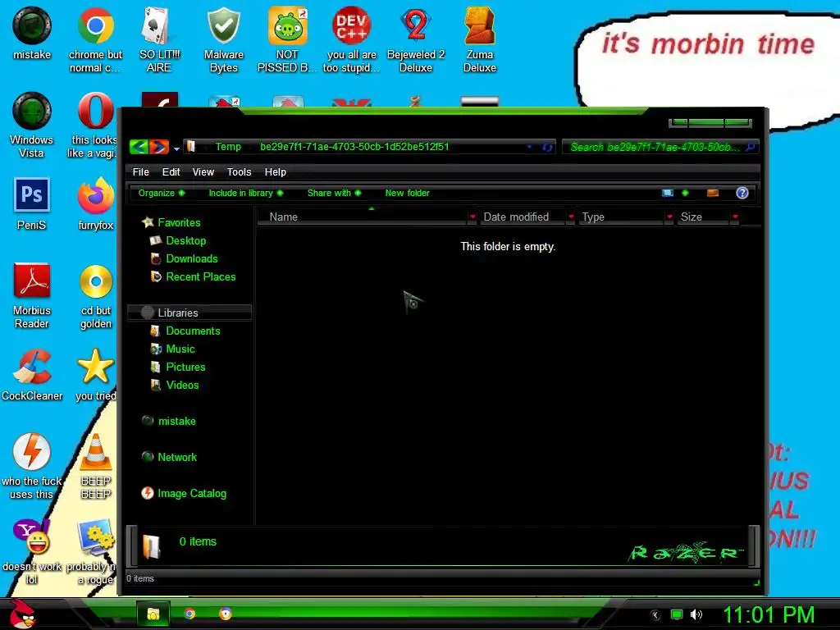The image size is (840, 630).
Task: Open the Include in library dropdown
Action: coord(246,193)
